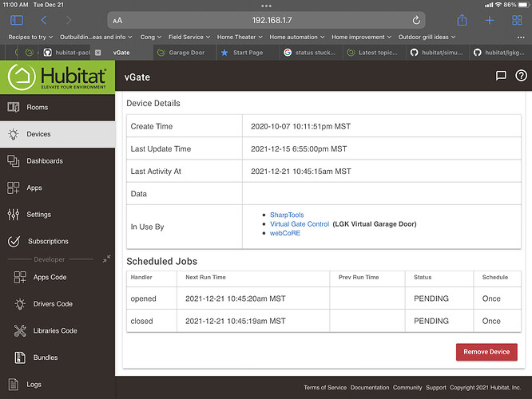Image resolution: width=532 pixels, height=399 pixels.
Task: Expand Home automation bookmark folder
Action: pyautogui.click(x=297, y=37)
